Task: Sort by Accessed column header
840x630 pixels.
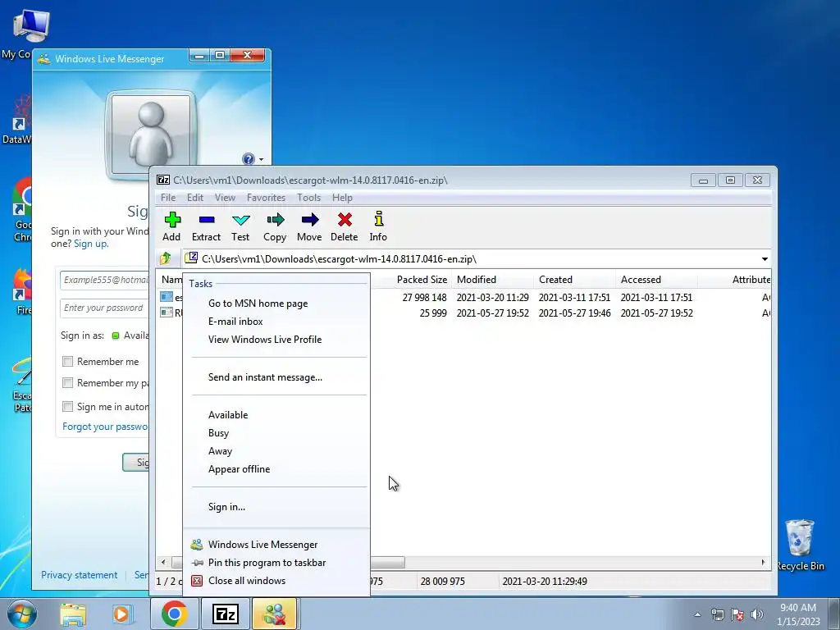Action: click(x=656, y=280)
